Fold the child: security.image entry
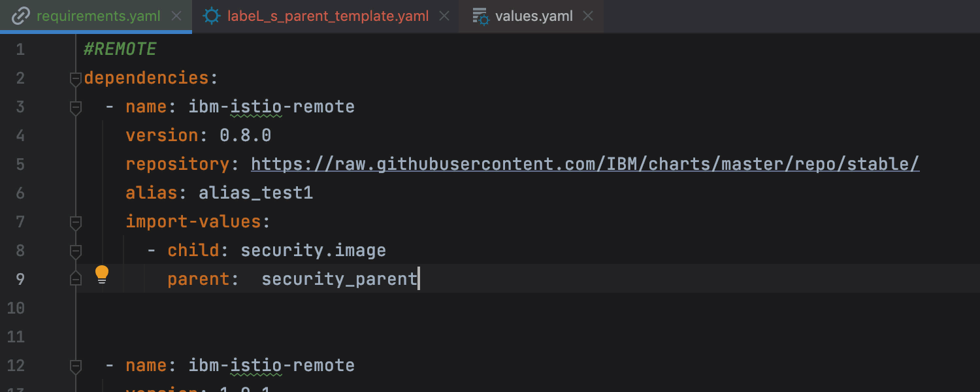The height and width of the screenshot is (392, 980). [76, 251]
